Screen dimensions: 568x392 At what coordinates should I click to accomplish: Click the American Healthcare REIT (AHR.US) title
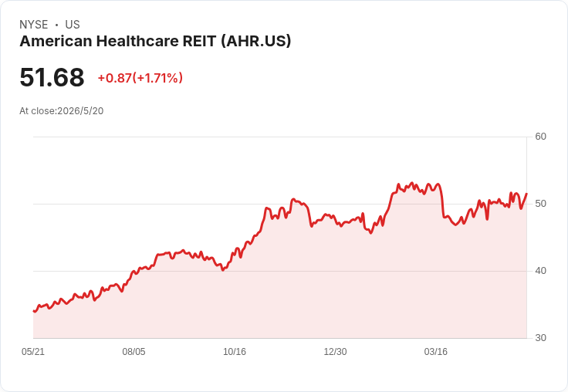155,42
